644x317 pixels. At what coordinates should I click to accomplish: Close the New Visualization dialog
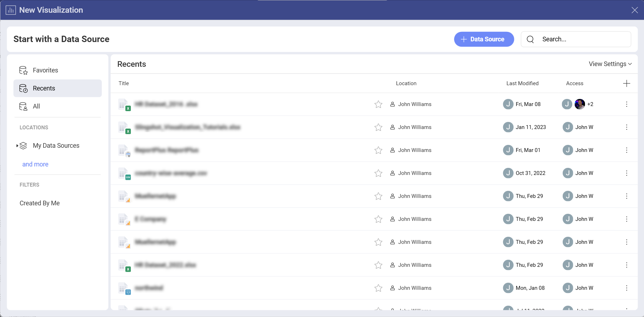tap(635, 10)
